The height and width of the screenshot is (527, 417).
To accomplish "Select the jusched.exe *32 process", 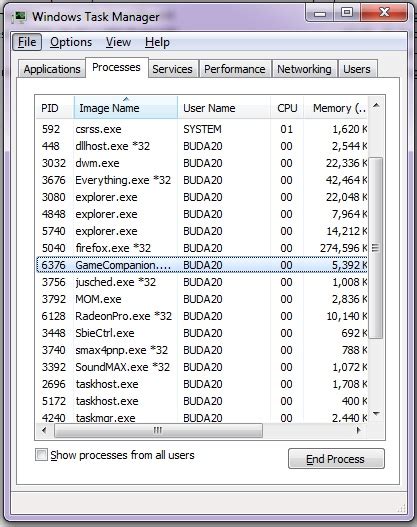I will (x=202, y=282).
